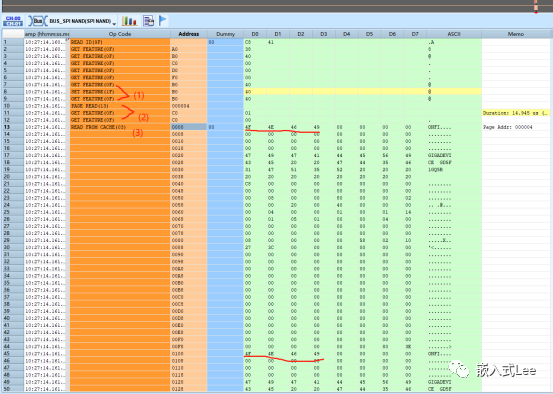Select the SET FEATURE(1F) row cell
This screenshot has height=394, width=553.
click(120, 92)
